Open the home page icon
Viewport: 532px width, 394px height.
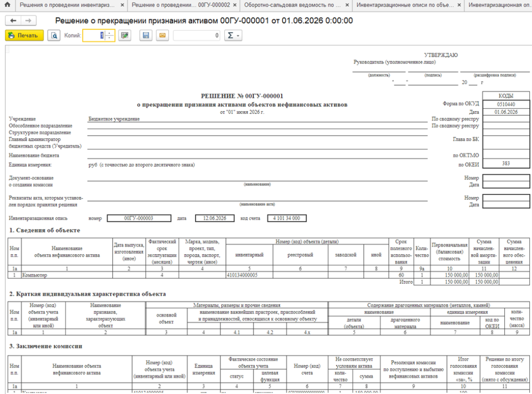7,5
